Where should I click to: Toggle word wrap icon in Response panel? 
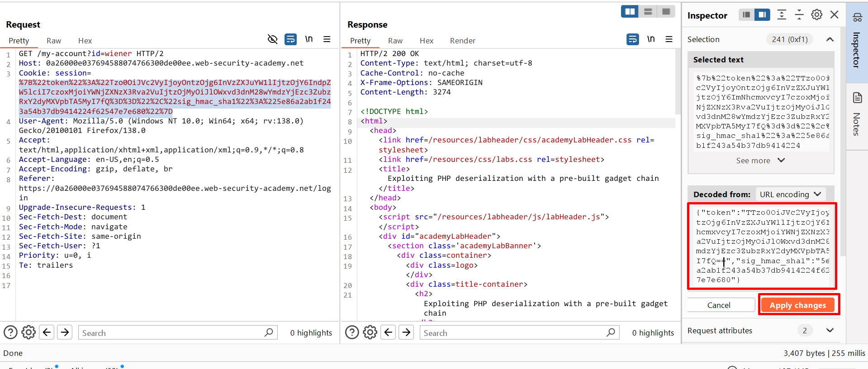point(632,39)
